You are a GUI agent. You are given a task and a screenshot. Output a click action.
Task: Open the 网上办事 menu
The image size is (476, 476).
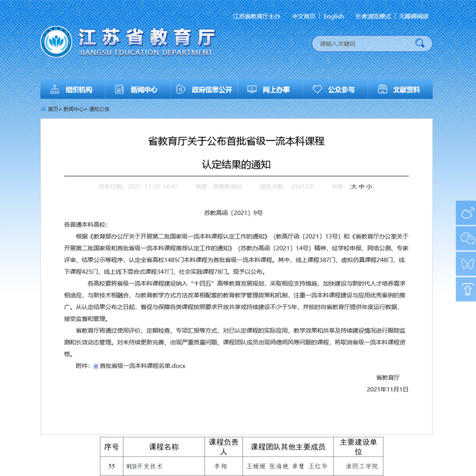coord(270,90)
